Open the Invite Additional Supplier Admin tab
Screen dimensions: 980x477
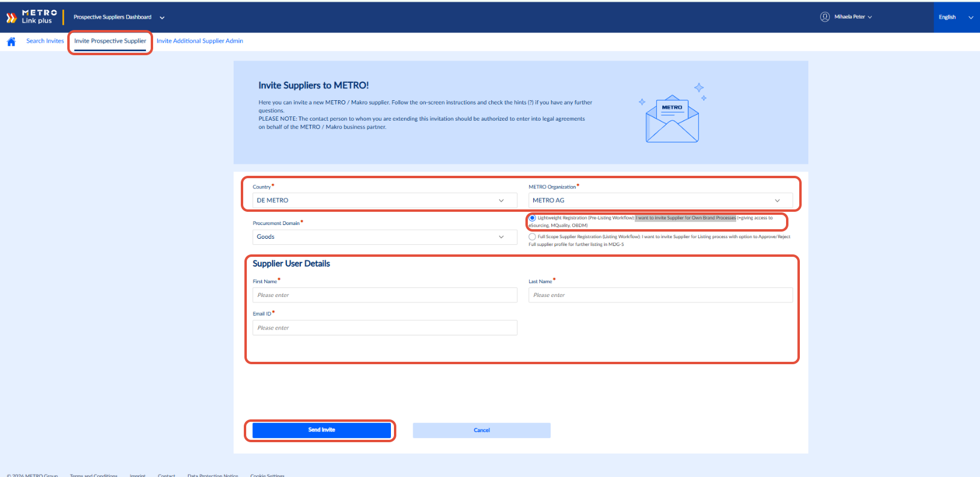(200, 41)
